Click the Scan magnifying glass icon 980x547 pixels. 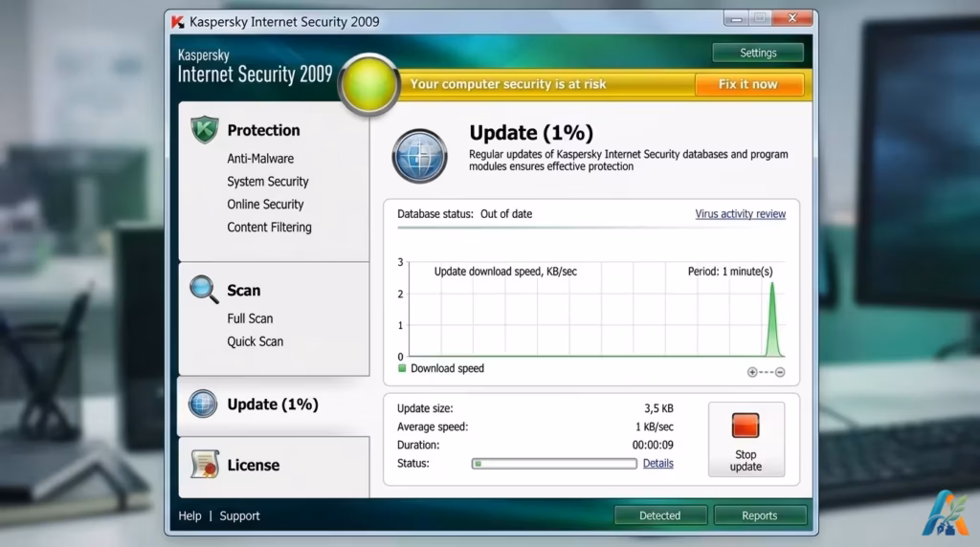(204, 290)
